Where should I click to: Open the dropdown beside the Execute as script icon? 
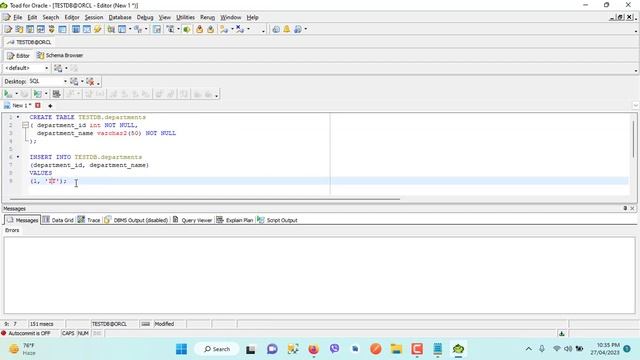click(46, 94)
